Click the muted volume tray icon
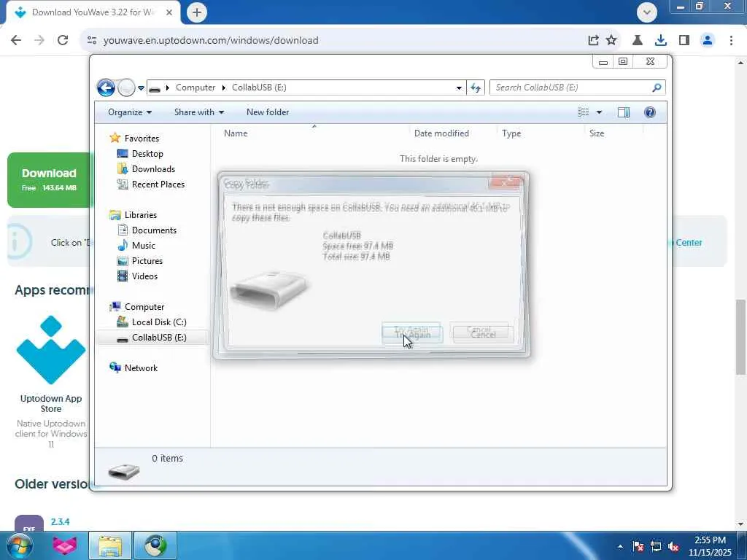 pos(673,547)
